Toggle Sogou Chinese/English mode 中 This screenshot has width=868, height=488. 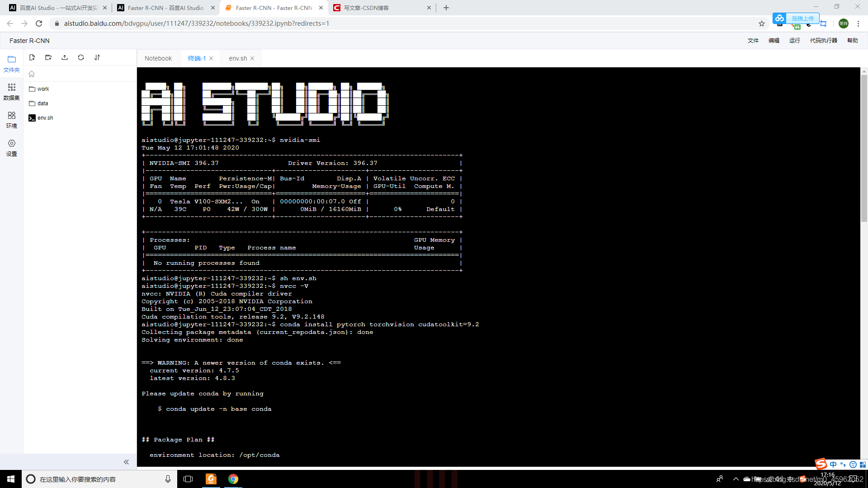[833, 465]
